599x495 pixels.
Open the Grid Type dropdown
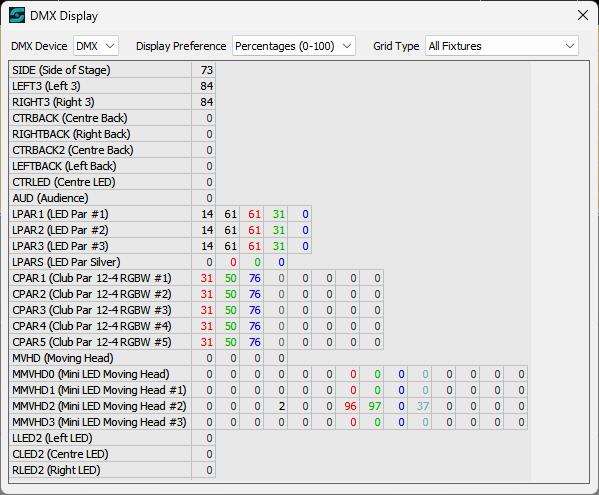click(x=502, y=46)
